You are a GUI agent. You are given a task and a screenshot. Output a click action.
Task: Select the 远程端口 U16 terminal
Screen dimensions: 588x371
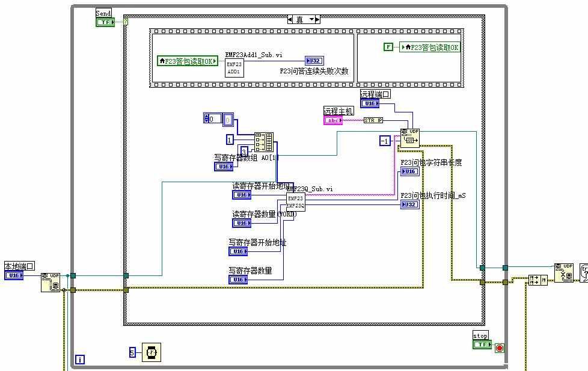pos(370,103)
